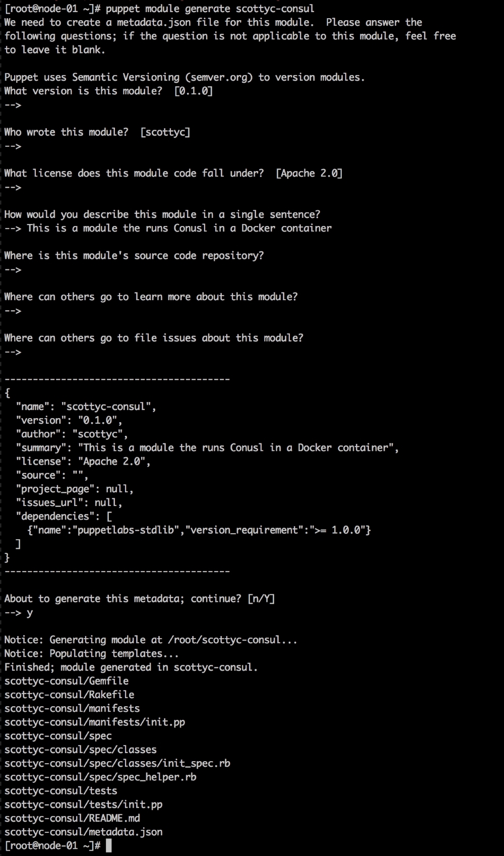
Task: Click the terminal cursor at the final prompt
Action: [x=108, y=846]
